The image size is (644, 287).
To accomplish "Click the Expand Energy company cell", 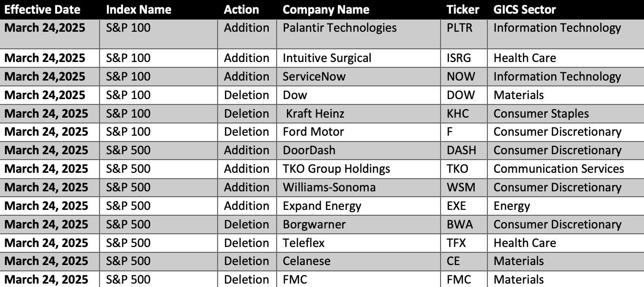I will tap(358, 206).
